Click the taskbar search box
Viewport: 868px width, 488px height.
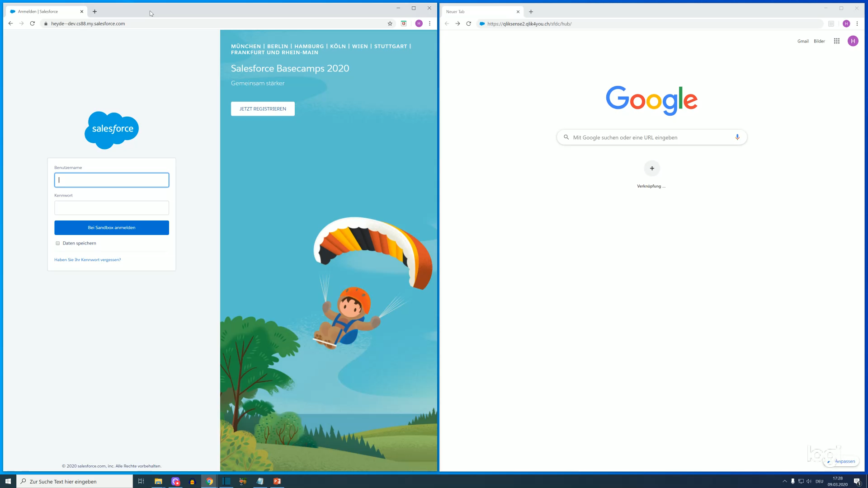(75, 481)
